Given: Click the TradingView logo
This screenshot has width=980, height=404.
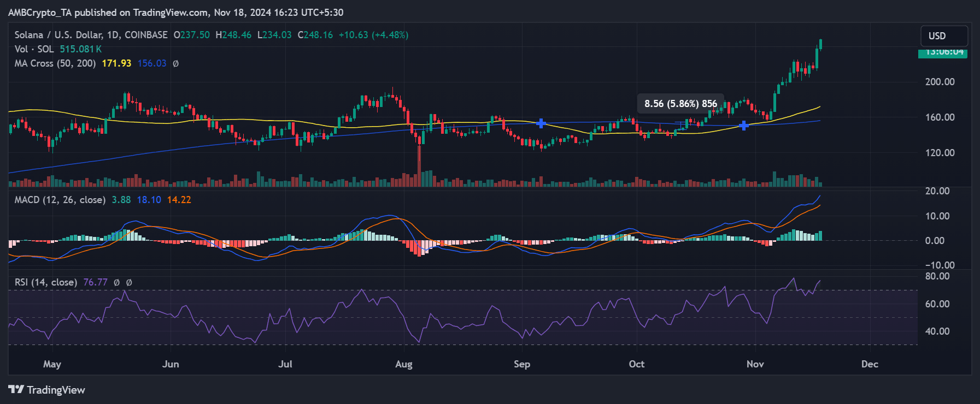Looking at the screenshot, I should [x=47, y=390].
